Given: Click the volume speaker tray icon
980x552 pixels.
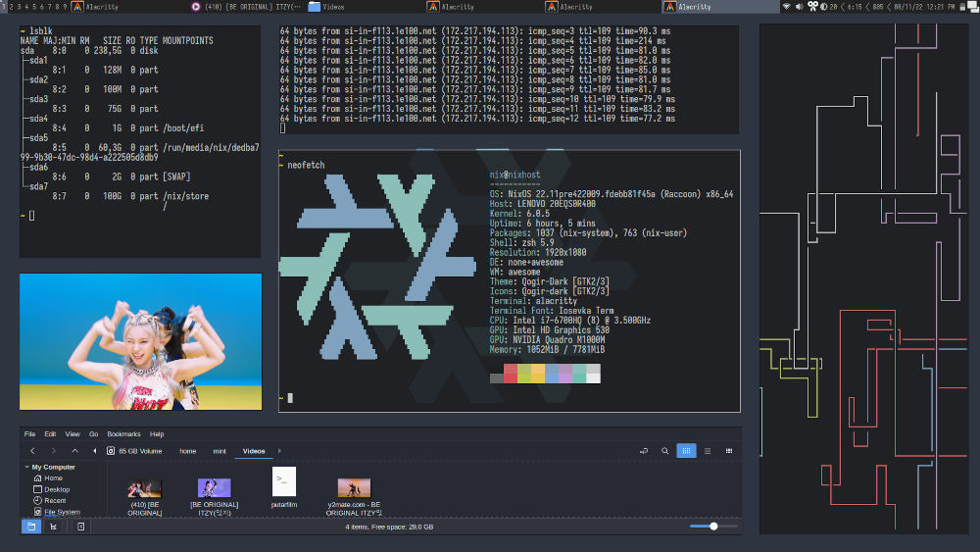Looking at the screenshot, I should click(799, 6).
